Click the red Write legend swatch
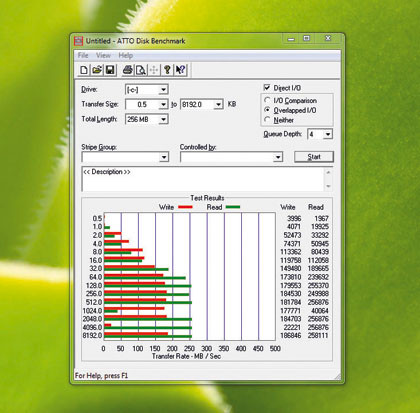The height and width of the screenshot is (413, 420). point(185,207)
